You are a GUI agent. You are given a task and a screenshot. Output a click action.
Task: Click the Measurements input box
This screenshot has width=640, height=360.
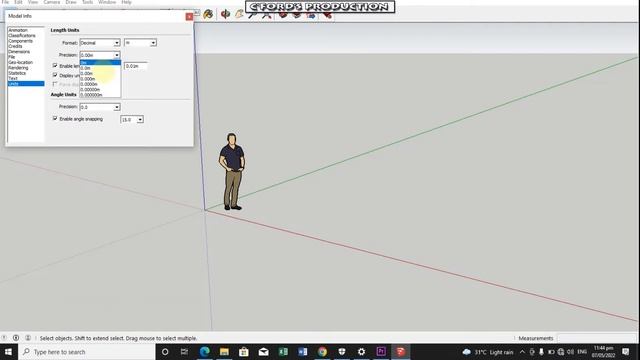click(597, 338)
